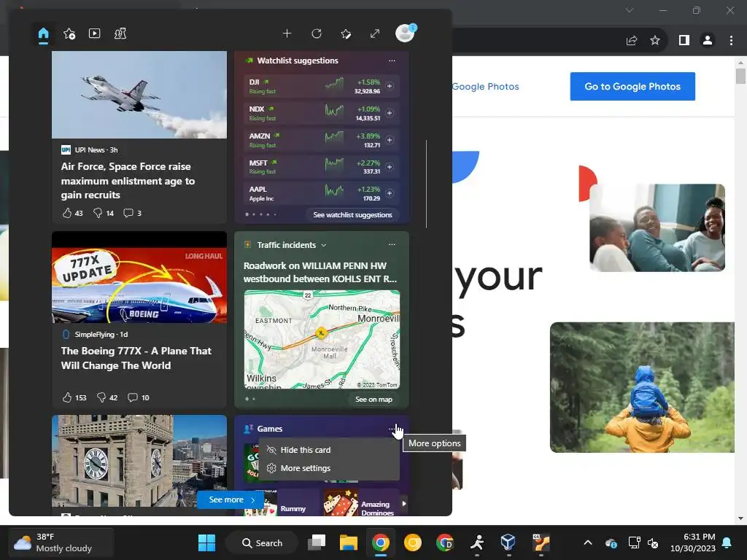Open comments on Boeing 777X article

[138, 397]
